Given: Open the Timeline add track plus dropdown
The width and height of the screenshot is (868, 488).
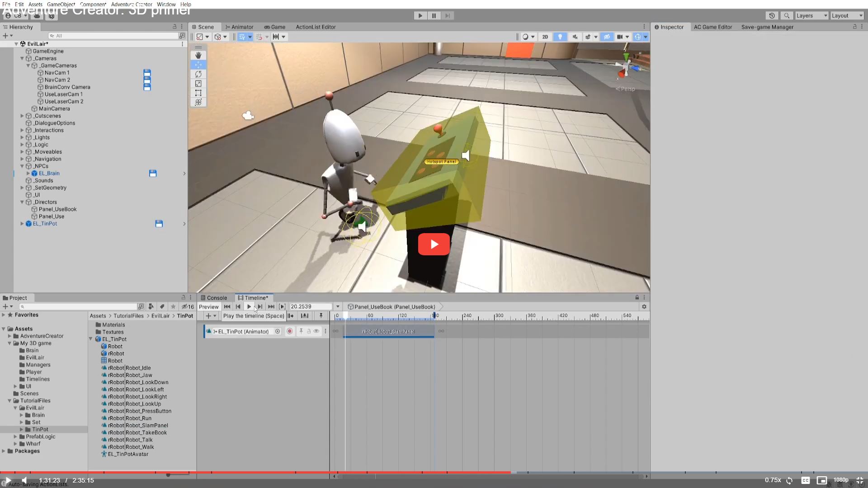Looking at the screenshot, I should click(x=211, y=316).
